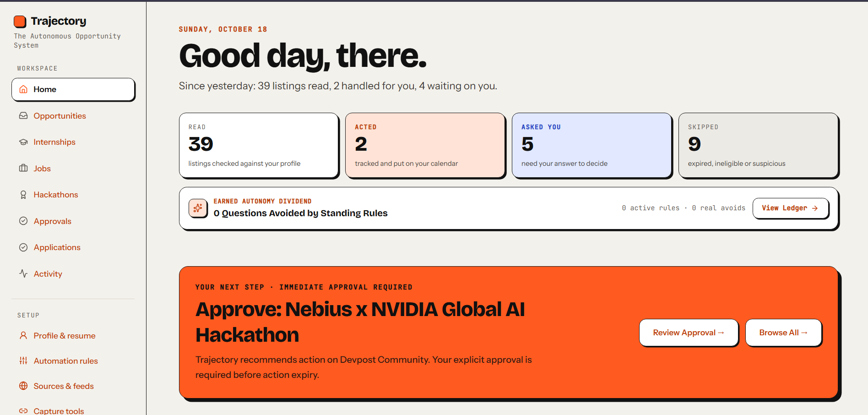868x415 pixels.
Task: Click the Activity pulse icon
Action: click(23, 273)
